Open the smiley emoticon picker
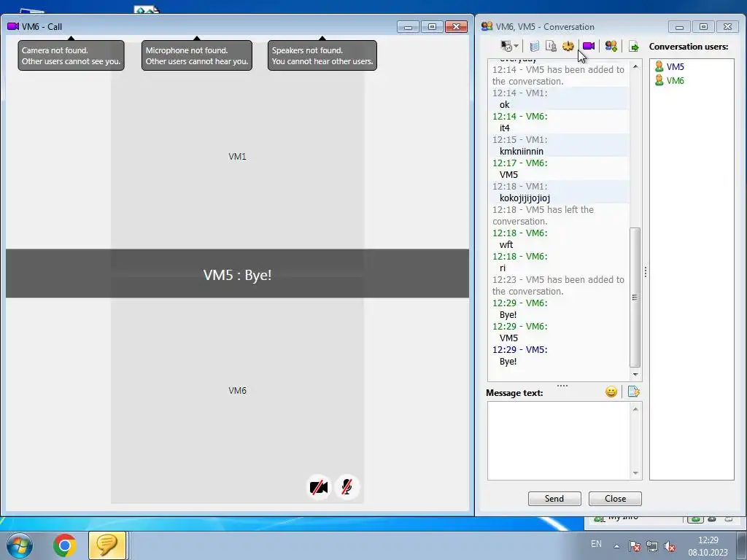 tap(611, 392)
